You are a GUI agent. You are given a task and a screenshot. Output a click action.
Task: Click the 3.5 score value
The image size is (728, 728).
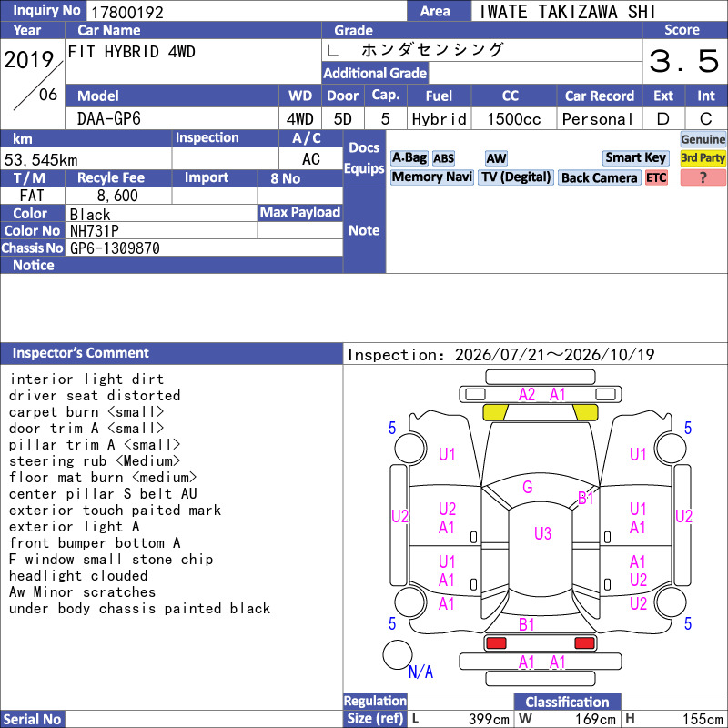coord(684,61)
